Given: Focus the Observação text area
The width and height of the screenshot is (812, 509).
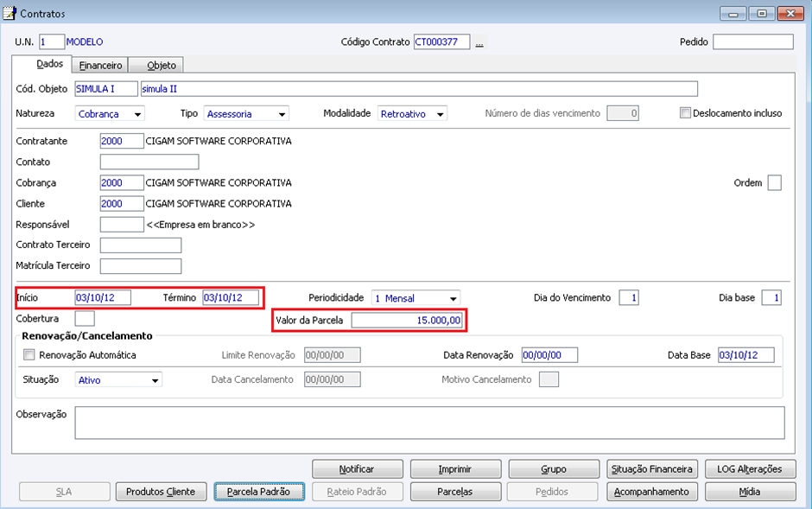Looking at the screenshot, I should pos(430,423).
